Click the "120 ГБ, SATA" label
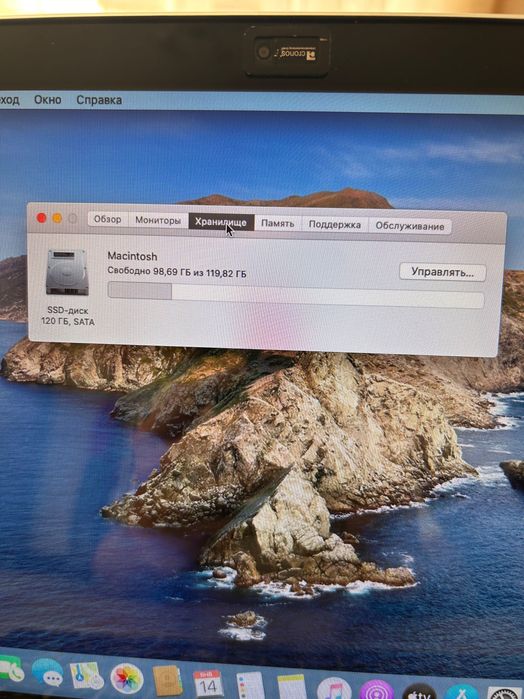Image resolution: width=524 pixels, height=699 pixels. (68, 321)
